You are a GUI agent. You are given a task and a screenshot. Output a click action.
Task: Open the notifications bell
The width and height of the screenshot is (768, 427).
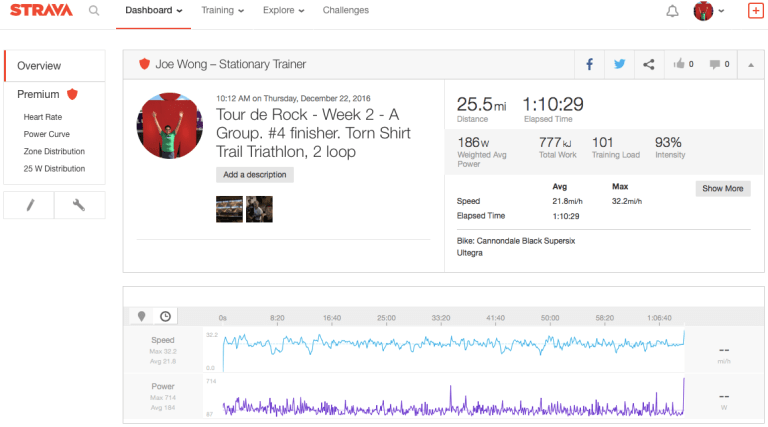pyautogui.click(x=672, y=11)
